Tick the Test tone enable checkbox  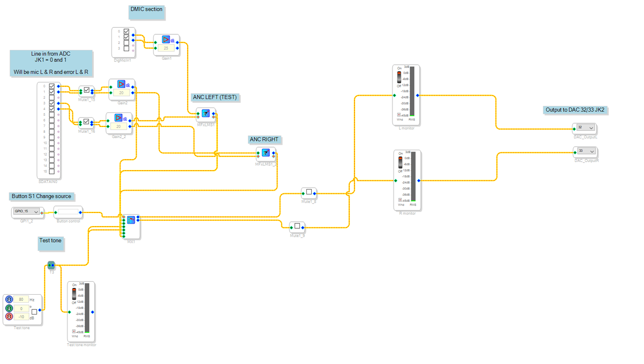34,312
